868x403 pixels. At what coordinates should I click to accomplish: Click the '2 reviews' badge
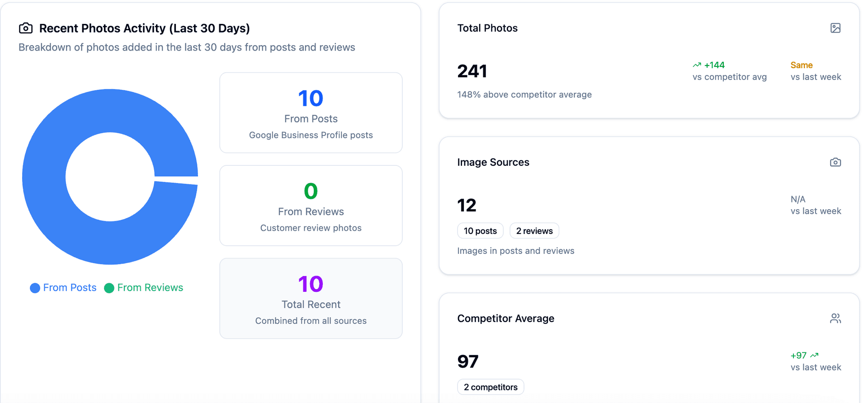(534, 231)
